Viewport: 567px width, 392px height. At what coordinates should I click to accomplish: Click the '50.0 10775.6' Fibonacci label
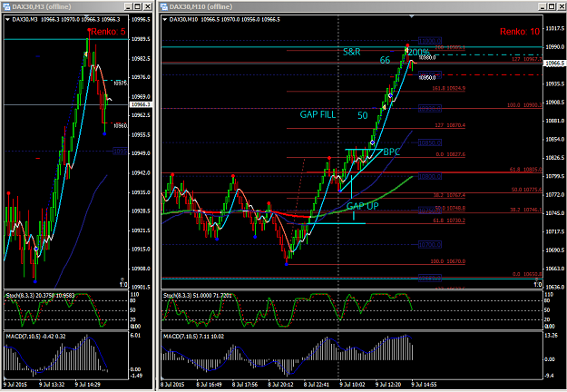pyautogui.click(x=526, y=190)
